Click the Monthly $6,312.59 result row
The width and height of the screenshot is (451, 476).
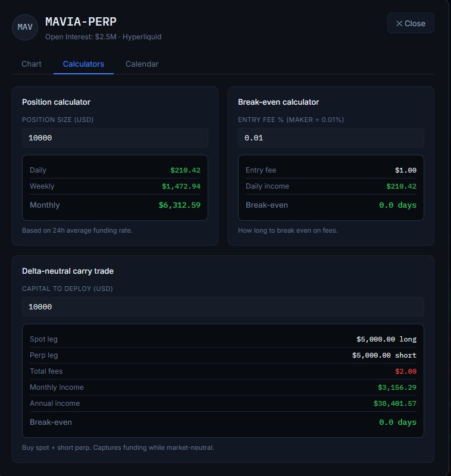pos(115,205)
